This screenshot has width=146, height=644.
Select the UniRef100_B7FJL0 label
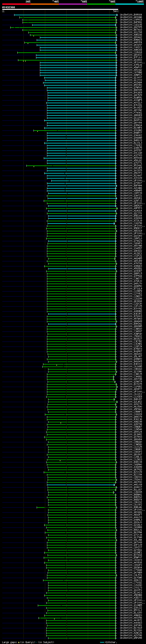[131, 58]
